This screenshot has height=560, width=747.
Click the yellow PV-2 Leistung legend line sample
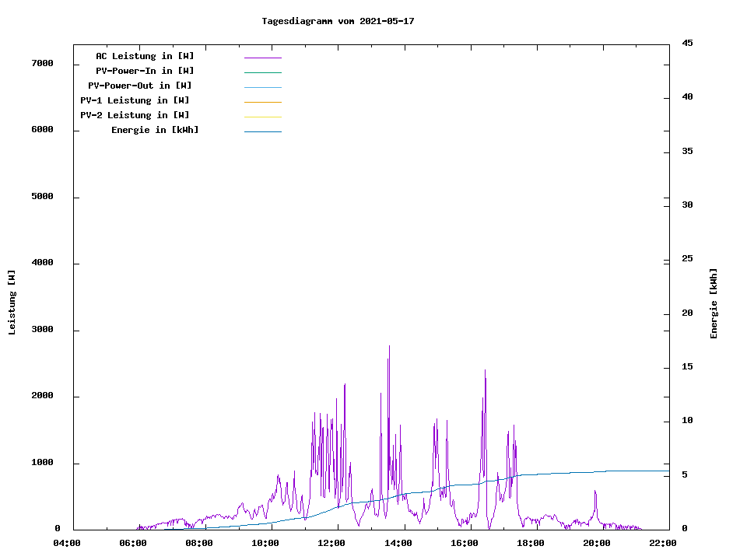click(262, 117)
